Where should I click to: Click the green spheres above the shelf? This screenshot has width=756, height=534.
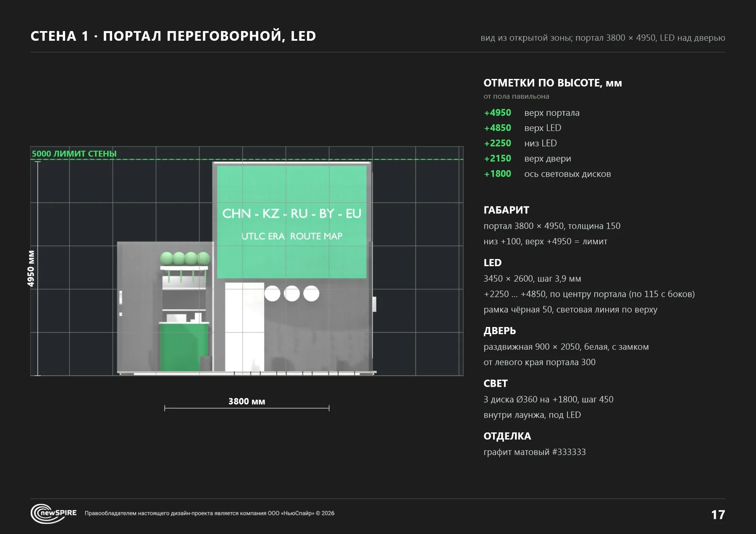[x=185, y=258]
